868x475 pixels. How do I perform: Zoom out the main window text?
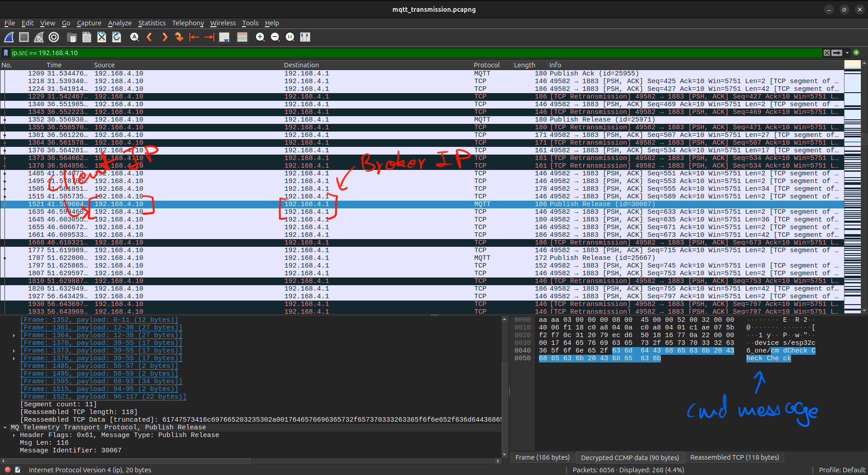pyautogui.click(x=275, y=38)
